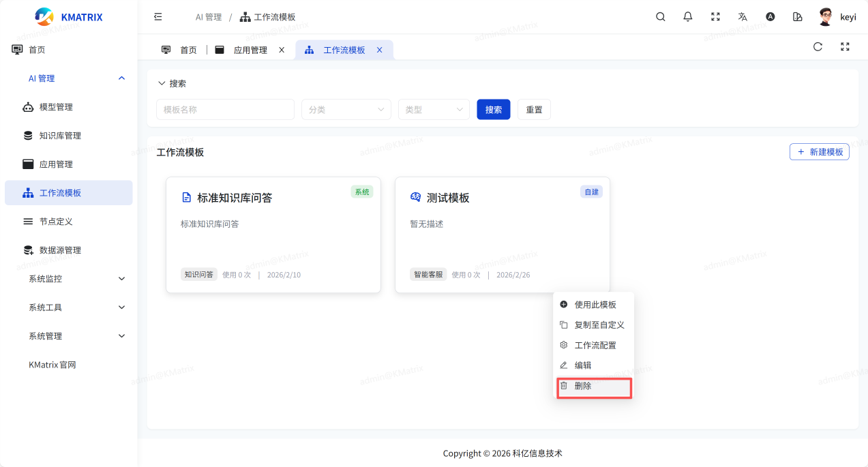The width and height of the screenshot is (868, 467).
Task: Click the refresh icon on the tab bar
Action: (818, 47)
